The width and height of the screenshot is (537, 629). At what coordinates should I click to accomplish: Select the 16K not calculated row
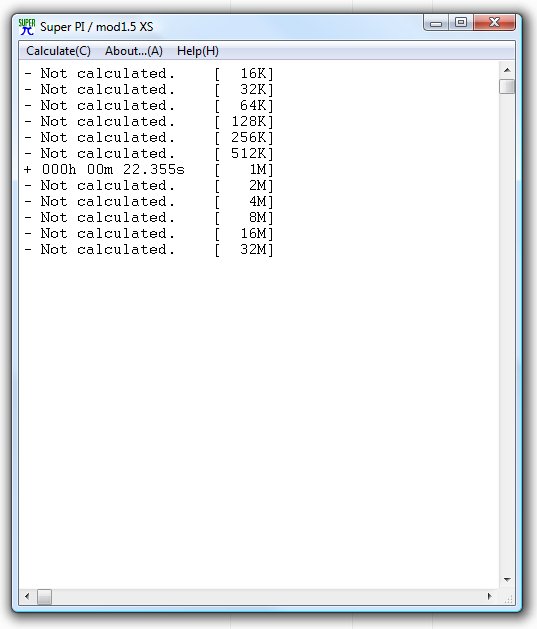coord(149,73)
